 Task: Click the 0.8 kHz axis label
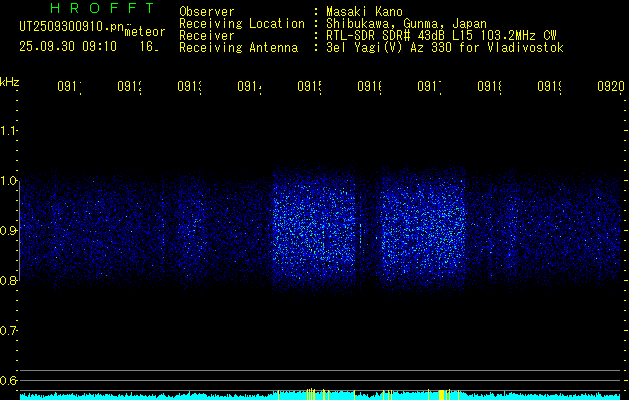coord(8,280)
